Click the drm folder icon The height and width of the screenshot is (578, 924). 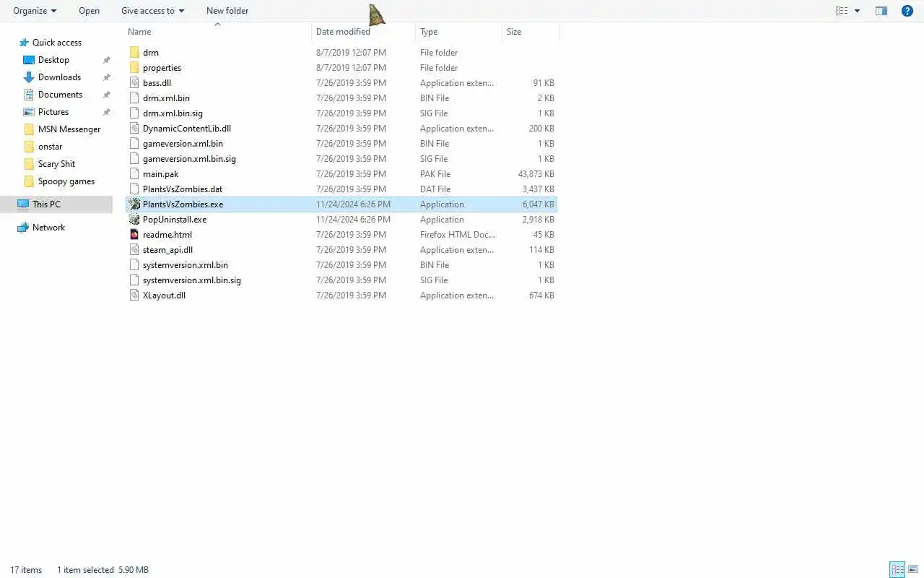(x=134, y=53)
